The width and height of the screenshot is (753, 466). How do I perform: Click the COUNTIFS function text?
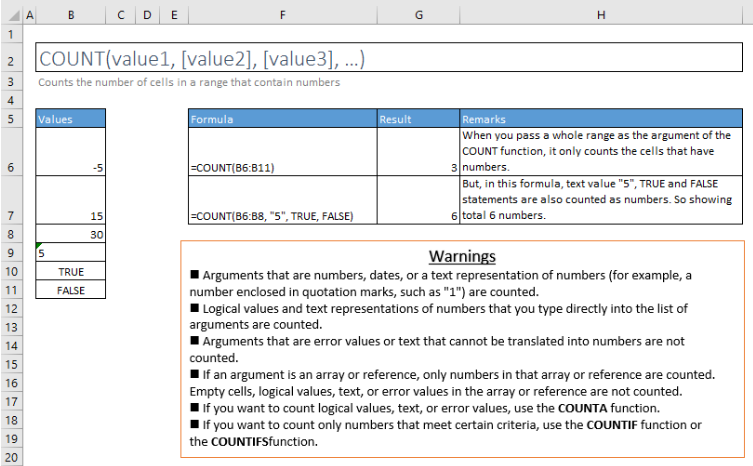[240, 441]
